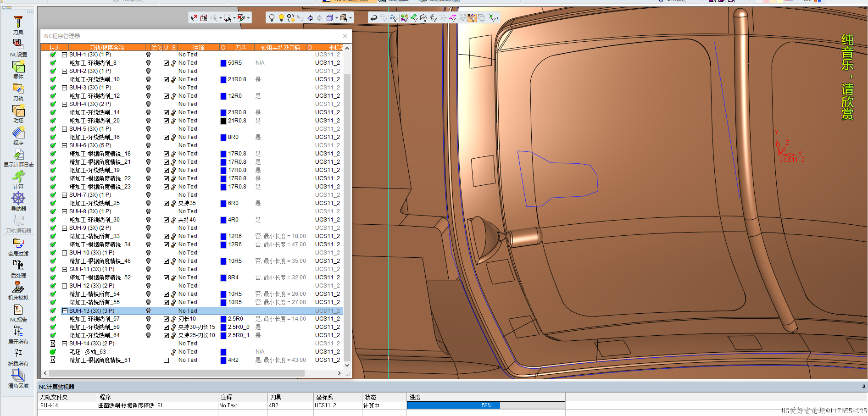Click the hide light bulb icon

click(x=272, y=18)
